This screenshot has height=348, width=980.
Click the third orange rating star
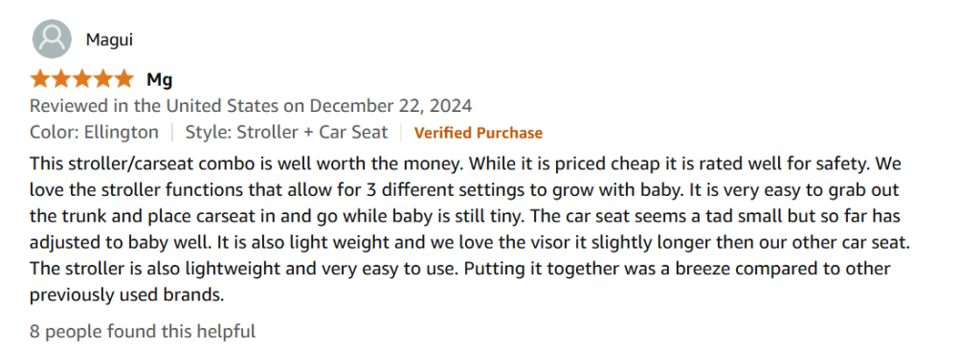point(82,79)
